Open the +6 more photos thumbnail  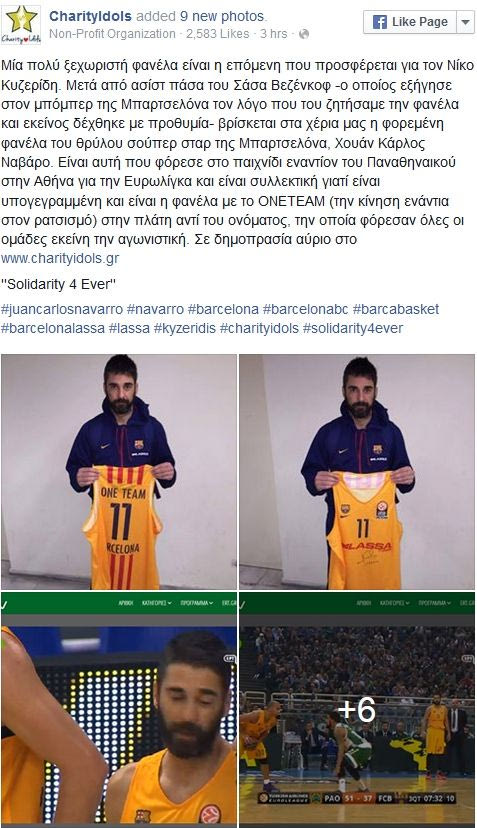[357, 708]
